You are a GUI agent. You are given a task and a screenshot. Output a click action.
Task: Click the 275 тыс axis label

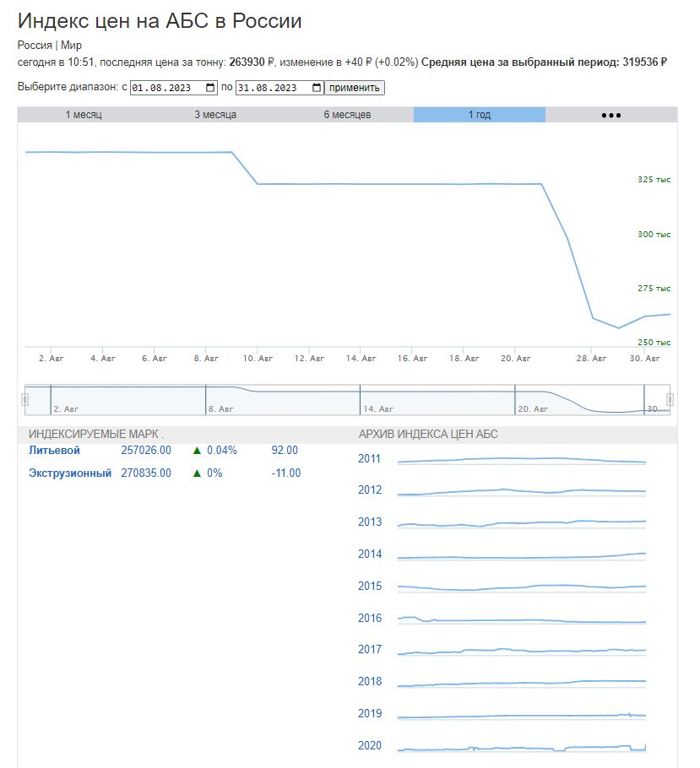pos(654,289)
